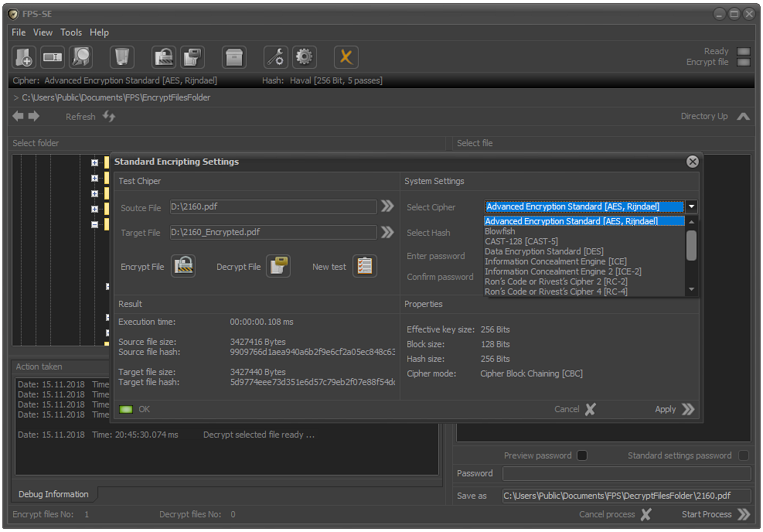
Task: Toggle the Standard settings password checkbox
Action: point(743,455)
